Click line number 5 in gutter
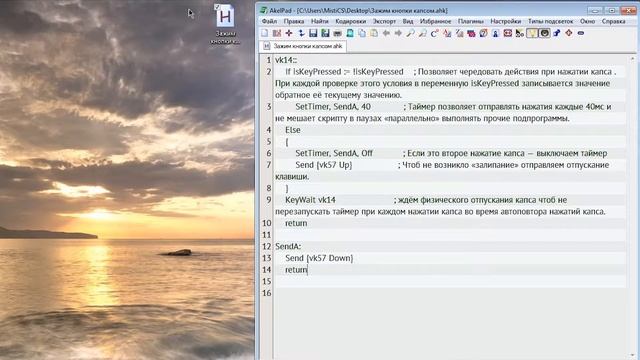The width and height of the screenshot is (640, 360). tap(269, 142)
